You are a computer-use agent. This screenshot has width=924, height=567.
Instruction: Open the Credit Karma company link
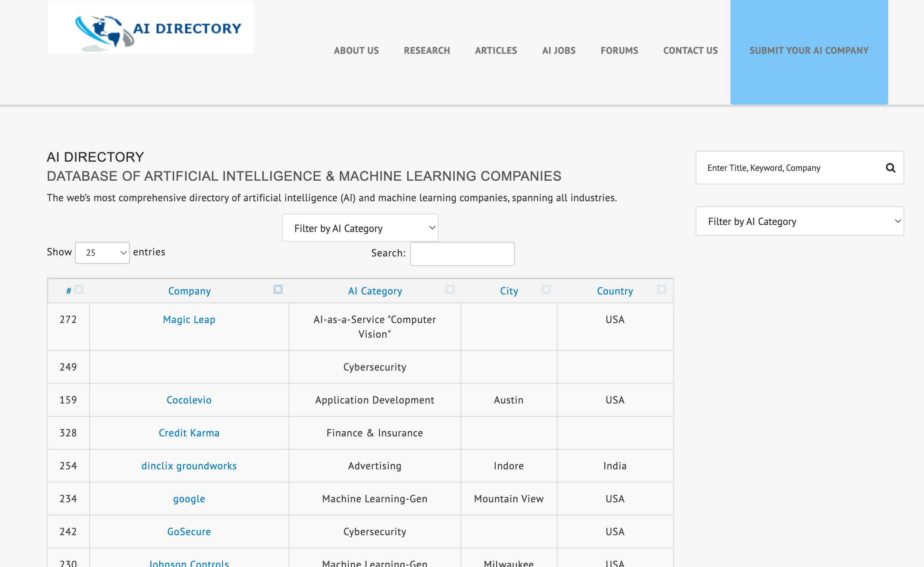189,433
